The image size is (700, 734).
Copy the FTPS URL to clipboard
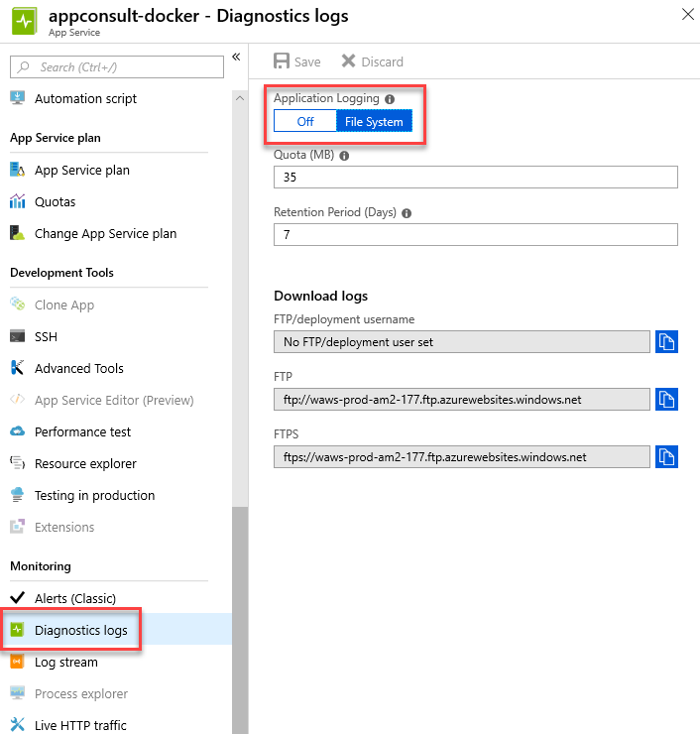click(666, 457)
